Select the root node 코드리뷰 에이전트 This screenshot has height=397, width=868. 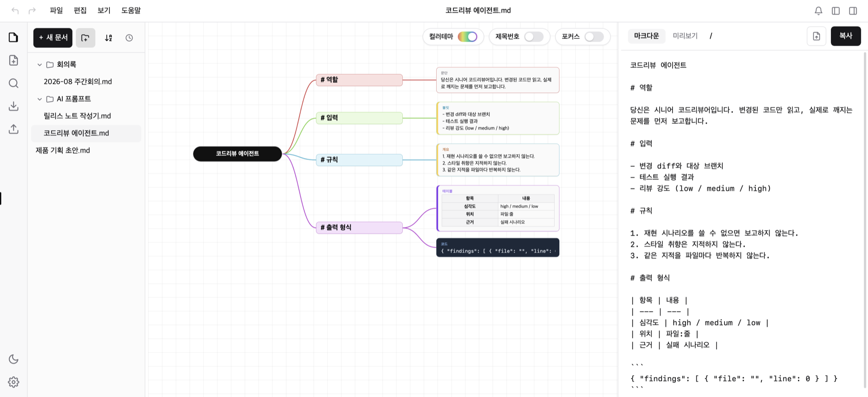pos(237,154)
